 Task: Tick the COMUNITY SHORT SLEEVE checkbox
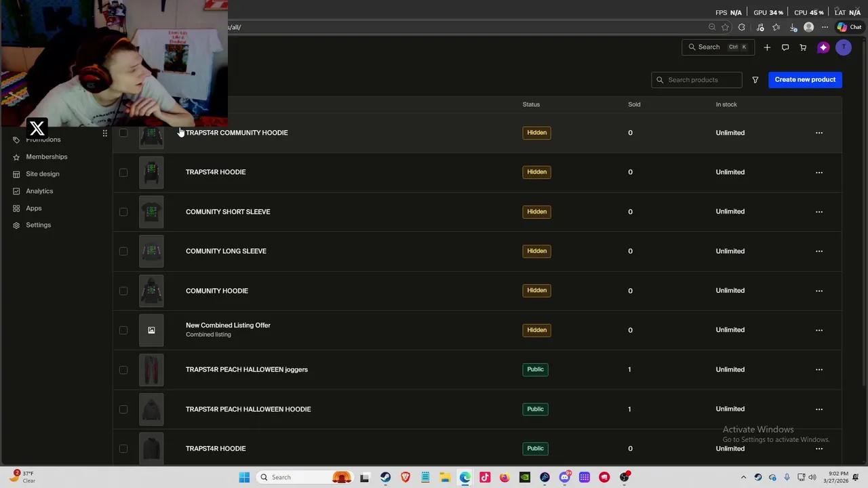coord(123,211)
